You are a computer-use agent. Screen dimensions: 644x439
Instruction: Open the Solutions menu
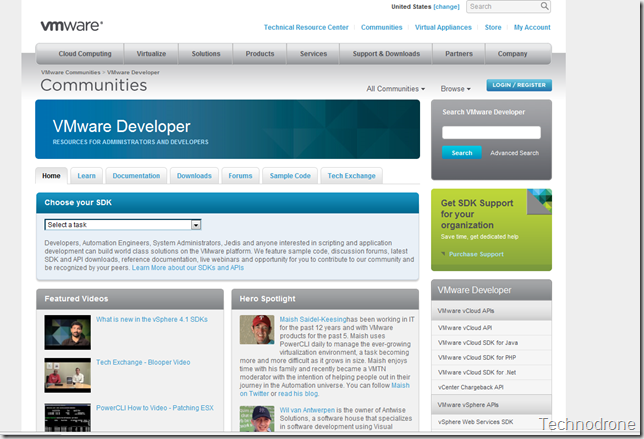[206, 54]
